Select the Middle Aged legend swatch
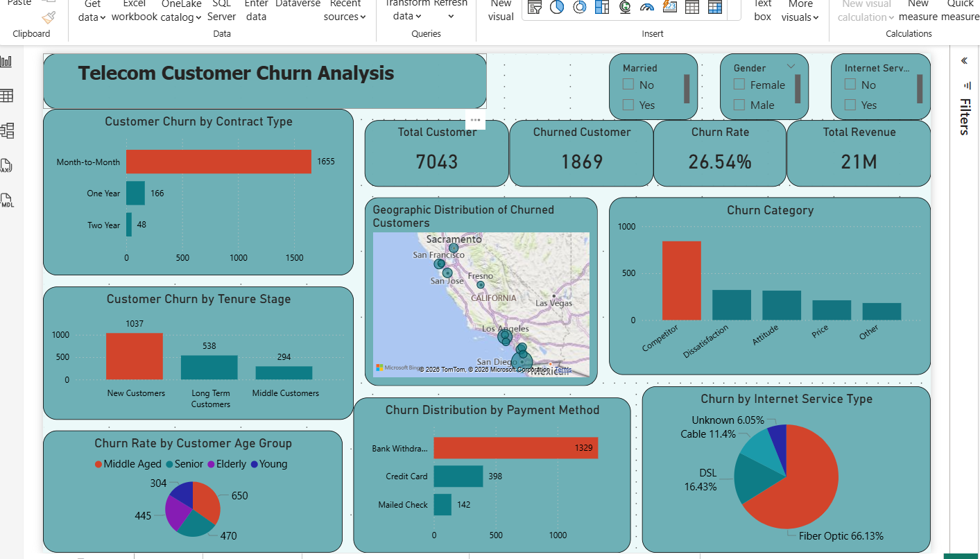 (x=98, y=464)
